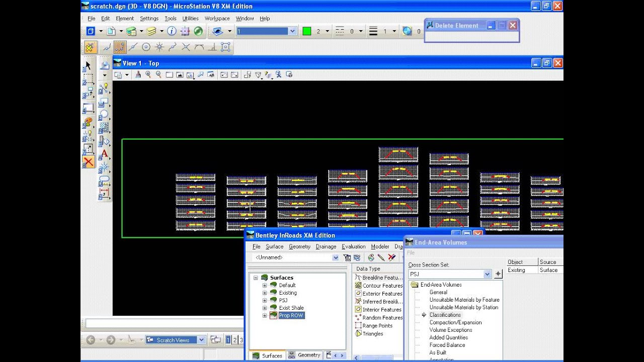Screen dimensions: 644x362
Task: Select the Dimension tool in task toolbar
Action: [104, 194]
